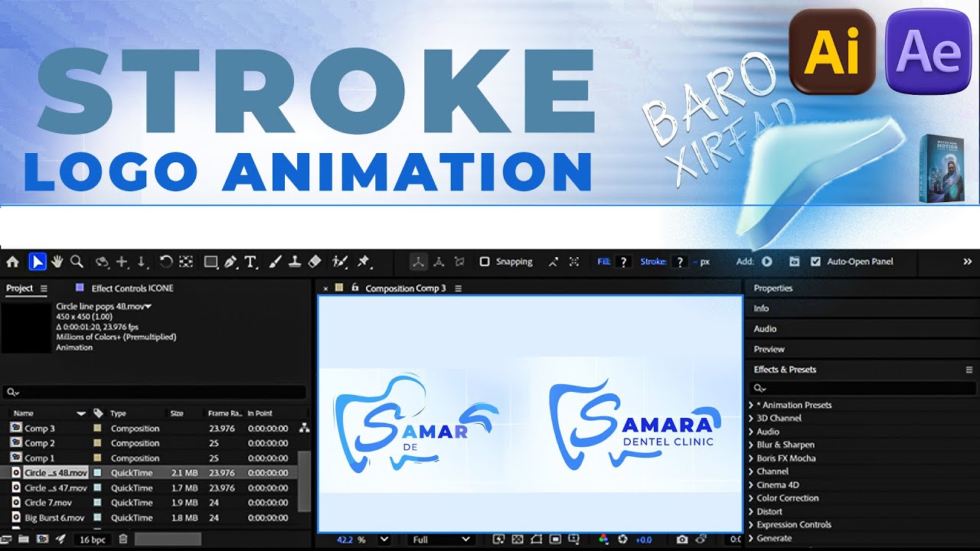Expand the Expression Controls category
The width and height of the screenshot is (980, 551).
pos(751,525)
